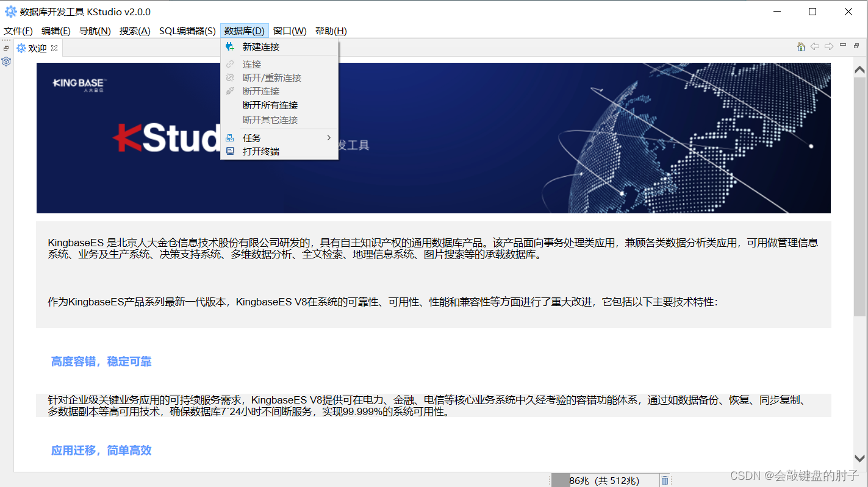Viewport: 868px width, 487px height.
Task: Click scrollbar up arrow
Action: click(859, 70)
